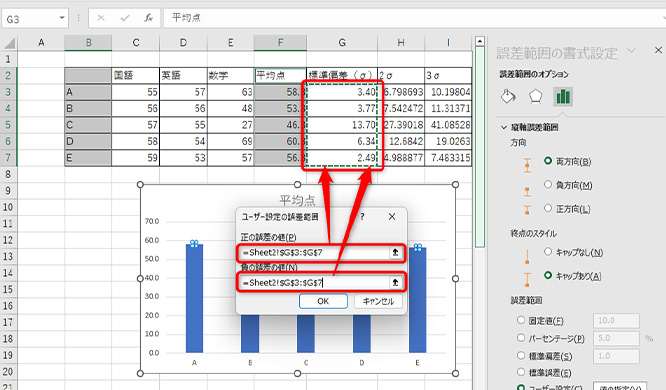The width and height of the screenshot is (666, 390).
Task: Open the Fill & Line paint bucket tab
Action: tap(508, 96)
